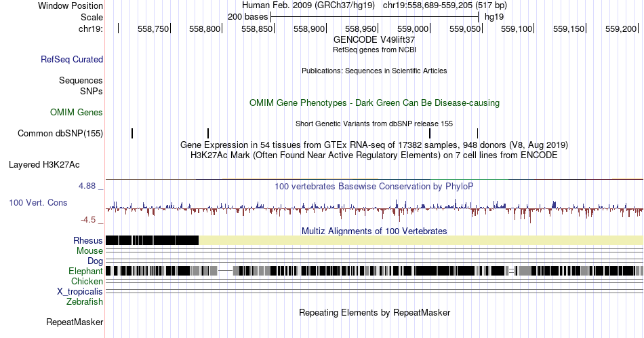644x338 pixels.
Task: Click the 559,150 ruler position
Action: [569, 29]
